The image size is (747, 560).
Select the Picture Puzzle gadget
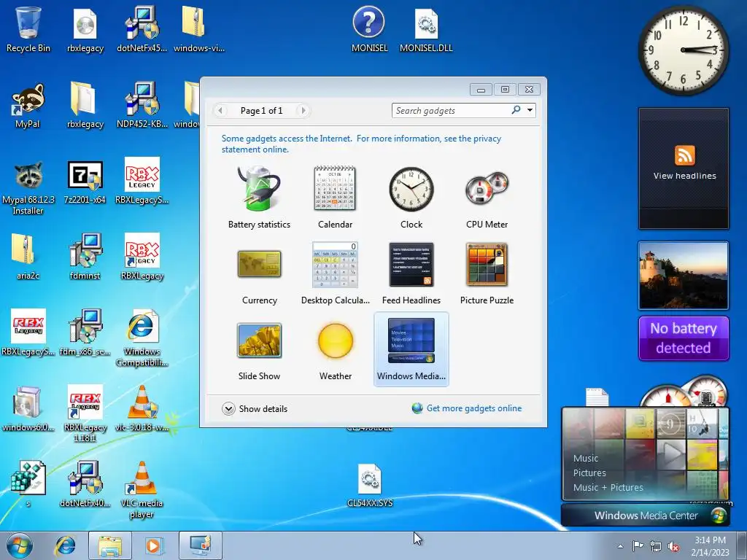[487, 273]
